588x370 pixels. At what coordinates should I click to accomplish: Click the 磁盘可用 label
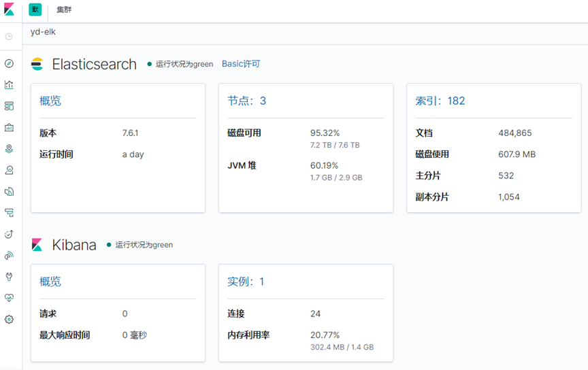click(x=244, y=133)
